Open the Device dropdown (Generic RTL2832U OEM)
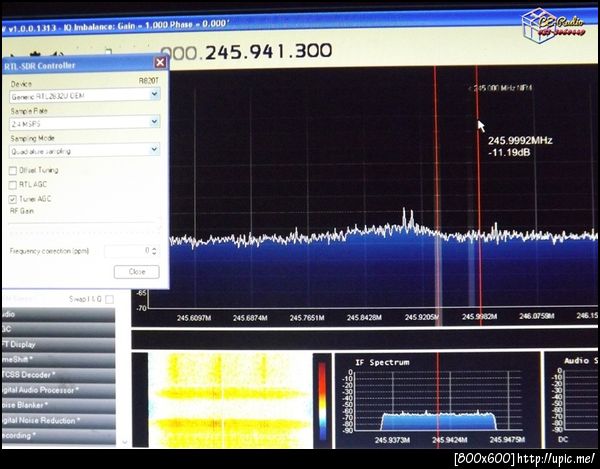This screenshot has height=469, width=600. coord(85,95)
